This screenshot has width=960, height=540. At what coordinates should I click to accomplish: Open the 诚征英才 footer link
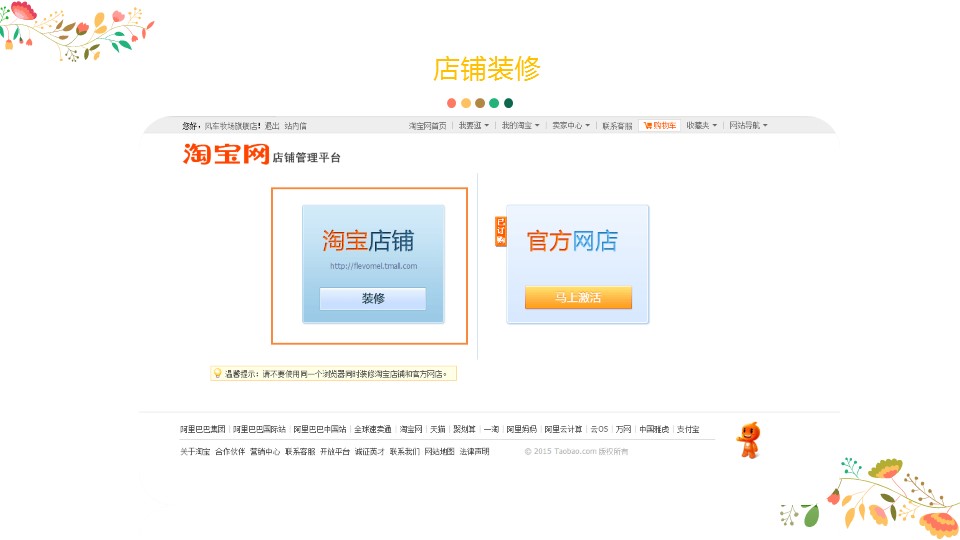point(370,451)
